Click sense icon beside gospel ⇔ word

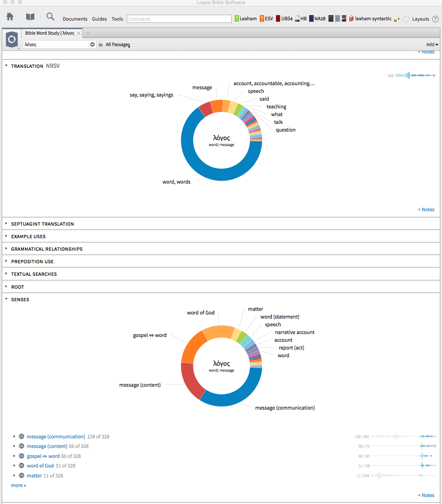coord(21,456)
